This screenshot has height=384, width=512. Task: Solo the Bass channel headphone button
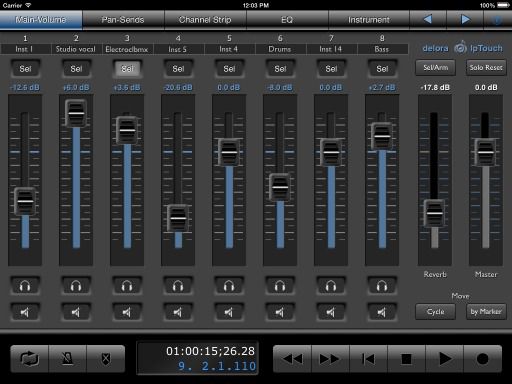point(382,286)
